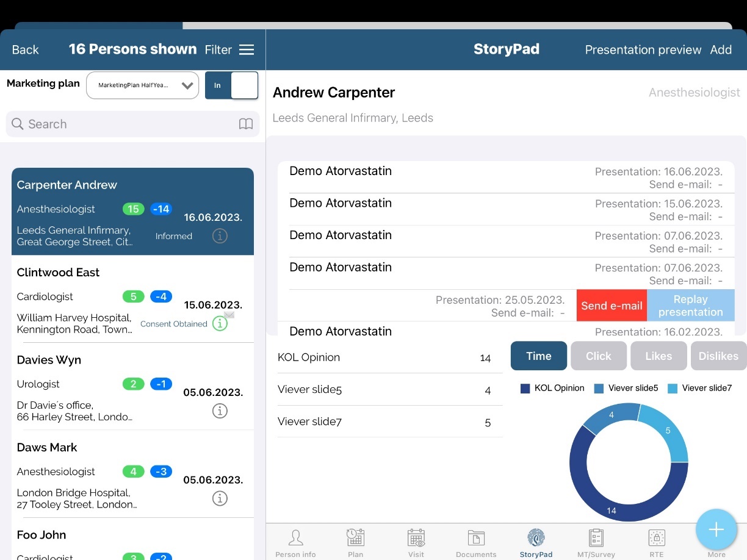This screenshot has width=747, height=560.
Task: Switch to the StoryPad tab
Action: pos(536,543)
